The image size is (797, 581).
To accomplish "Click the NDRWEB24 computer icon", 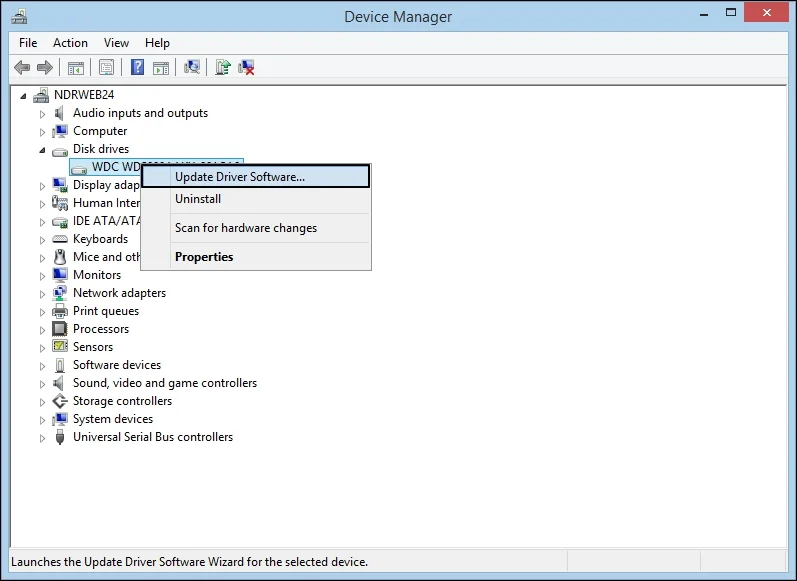I will tap(41, 95).
